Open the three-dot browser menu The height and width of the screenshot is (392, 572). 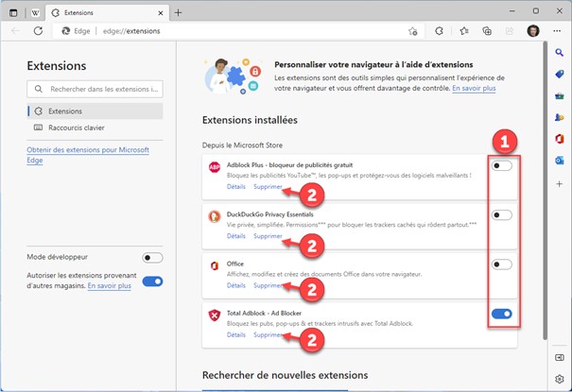[558, 30]
